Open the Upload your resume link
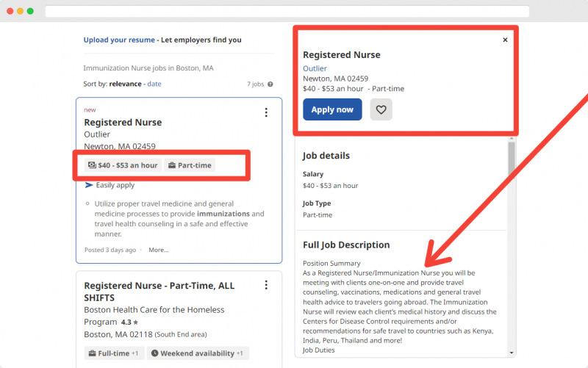The height and width of the screenshot is (368, 588). [x=119, y=40]
